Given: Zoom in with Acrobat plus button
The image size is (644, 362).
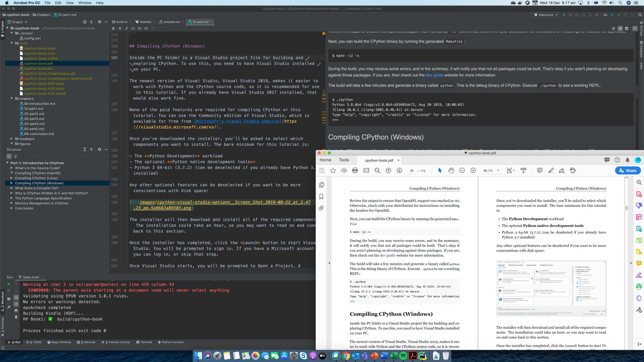Looking at the screenshot, I should tap(473, 171).
